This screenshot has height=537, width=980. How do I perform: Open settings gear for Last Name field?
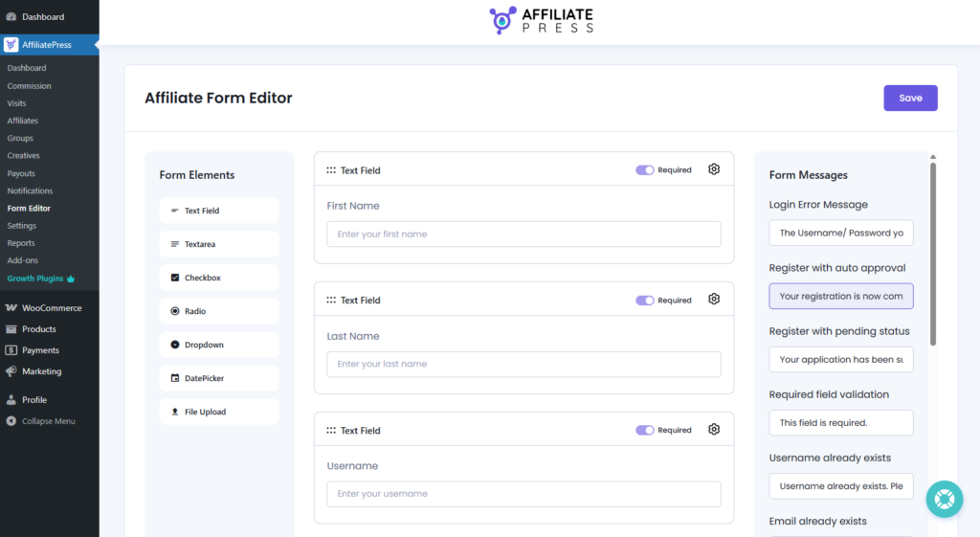pyautogui.click(x=714, y=300)
